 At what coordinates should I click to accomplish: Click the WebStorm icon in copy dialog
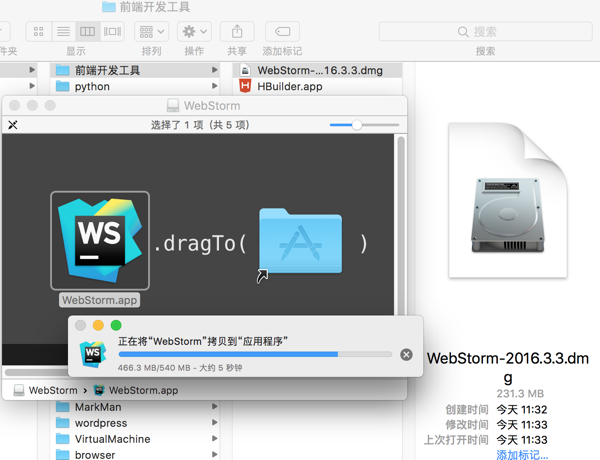pyautogui.click(x=93, y=354)
